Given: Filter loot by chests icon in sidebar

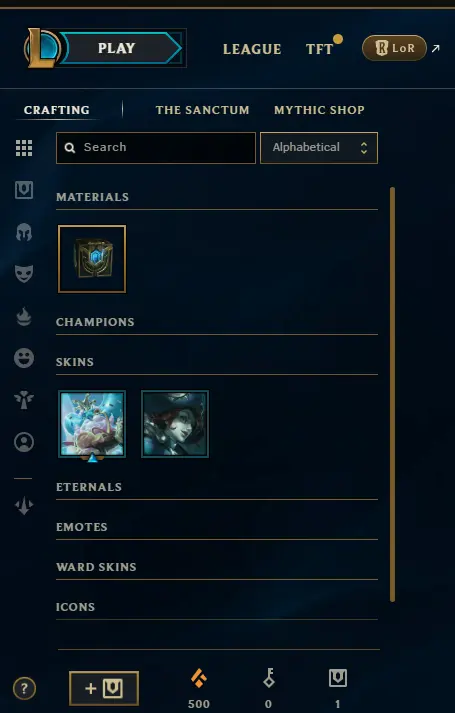Looking at the screenshot, I should pos(24,190).
